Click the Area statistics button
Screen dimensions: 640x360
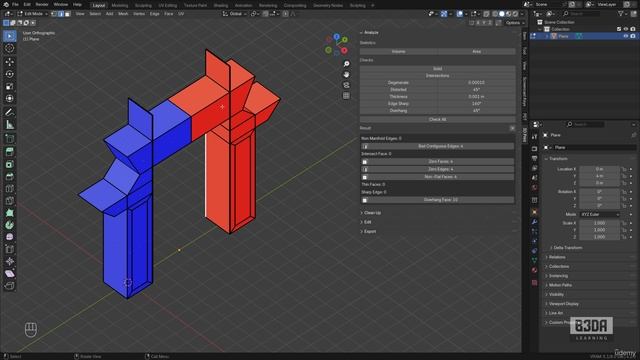476,51
